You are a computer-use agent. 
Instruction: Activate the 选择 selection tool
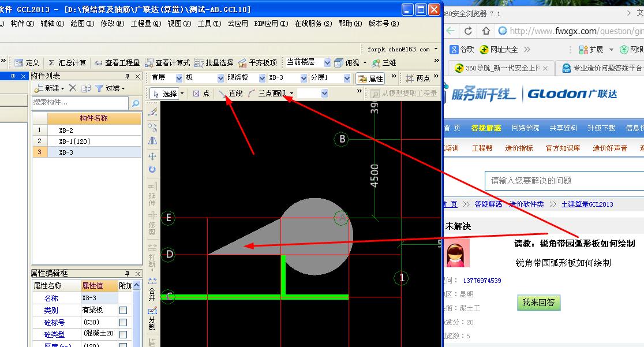pos(165,94)
